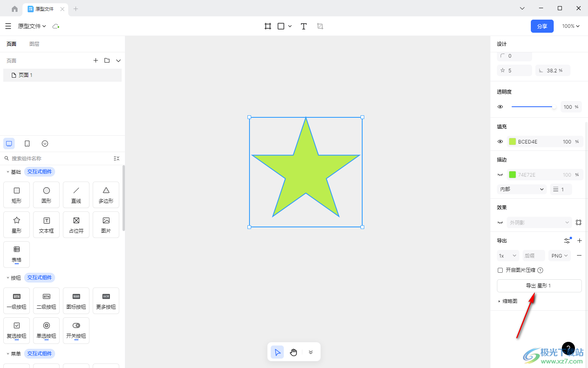
Task: Open shape tool dropdown arrow
Action: [x=290, y=26]
